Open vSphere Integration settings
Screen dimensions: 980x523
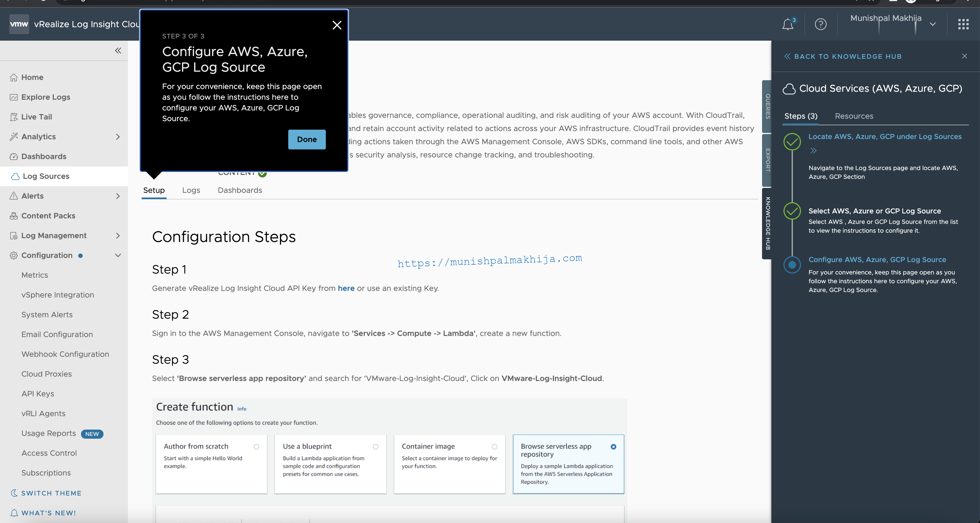[x=57, y=295]
